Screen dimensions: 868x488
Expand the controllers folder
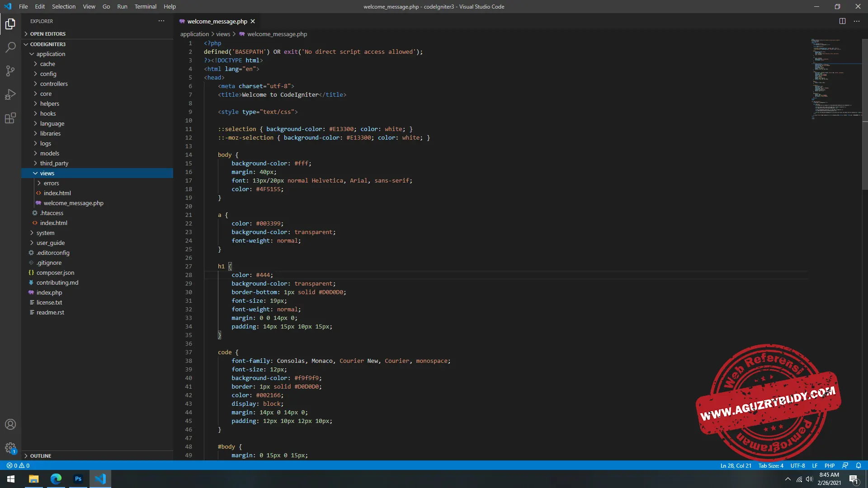(97, 84)
